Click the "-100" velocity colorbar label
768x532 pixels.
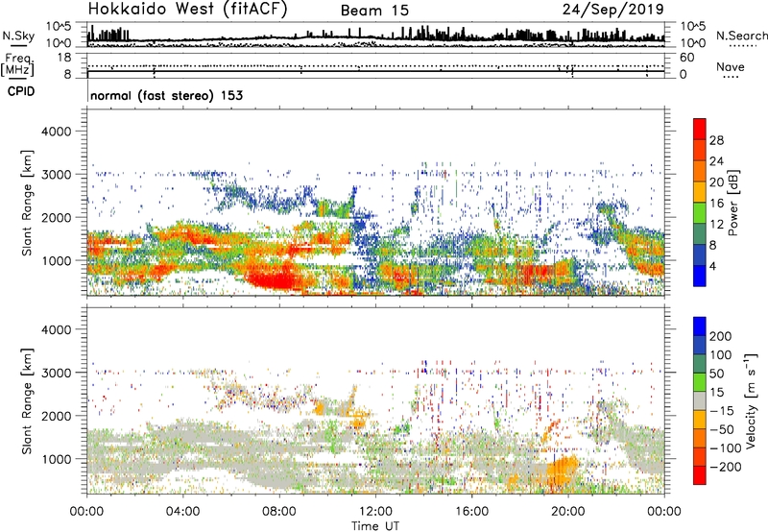(725, 447)
